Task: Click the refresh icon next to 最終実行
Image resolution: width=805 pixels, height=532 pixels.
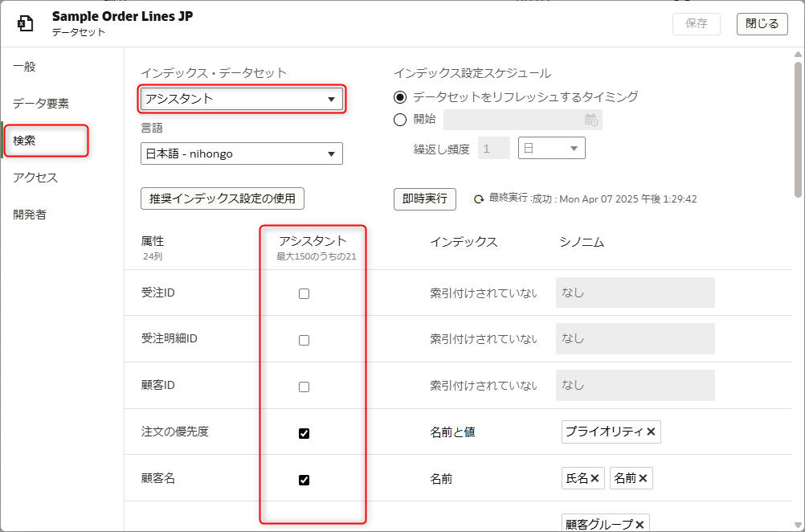Action: point(479,199)
